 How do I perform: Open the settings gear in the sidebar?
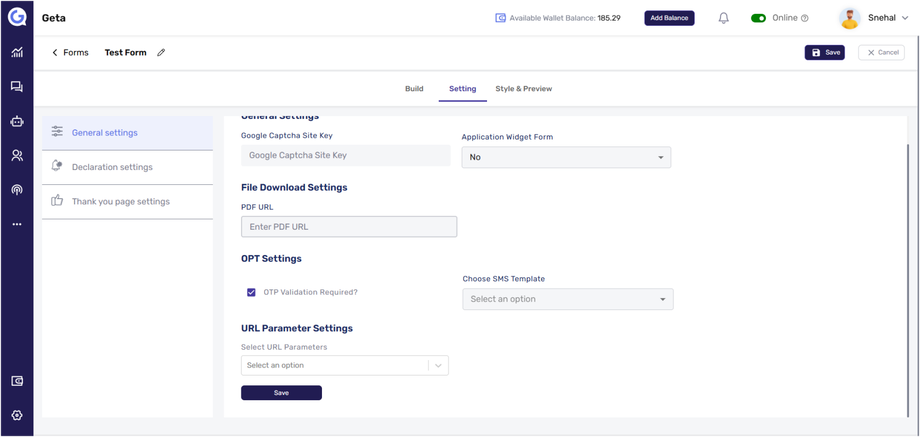click(16, 415)
